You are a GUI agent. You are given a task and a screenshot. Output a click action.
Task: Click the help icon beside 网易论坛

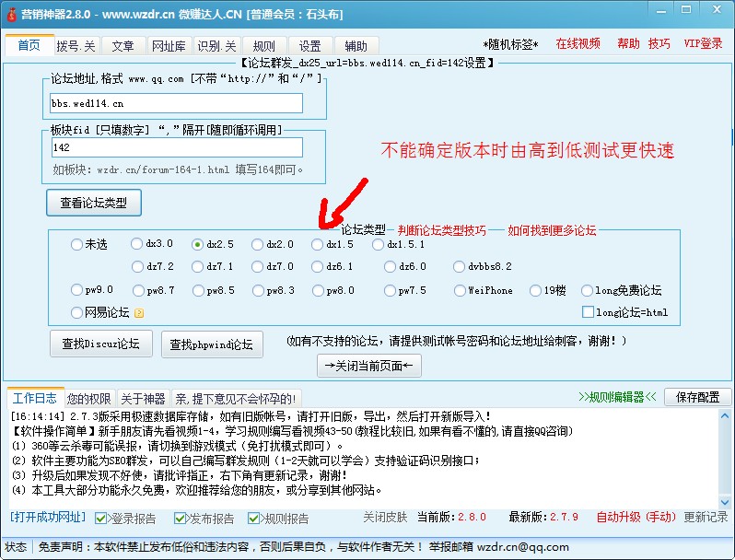click(139, 313)
